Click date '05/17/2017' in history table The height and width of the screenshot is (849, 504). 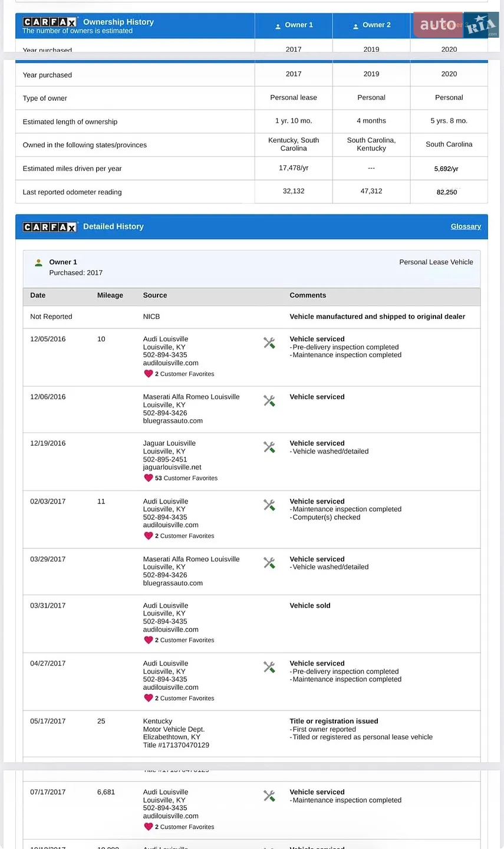pos(48,721)
